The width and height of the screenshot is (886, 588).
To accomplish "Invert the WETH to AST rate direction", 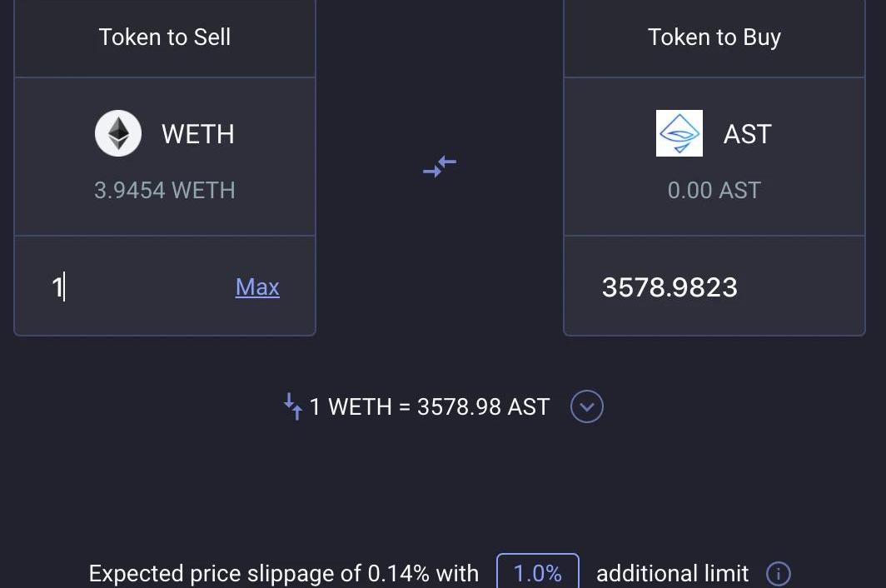I will (x=292, y=406).
